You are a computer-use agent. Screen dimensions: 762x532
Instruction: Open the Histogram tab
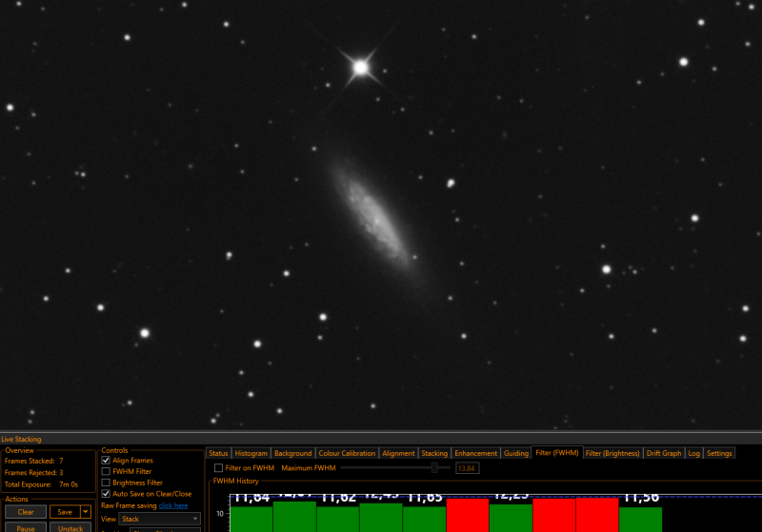pos(251,453)
